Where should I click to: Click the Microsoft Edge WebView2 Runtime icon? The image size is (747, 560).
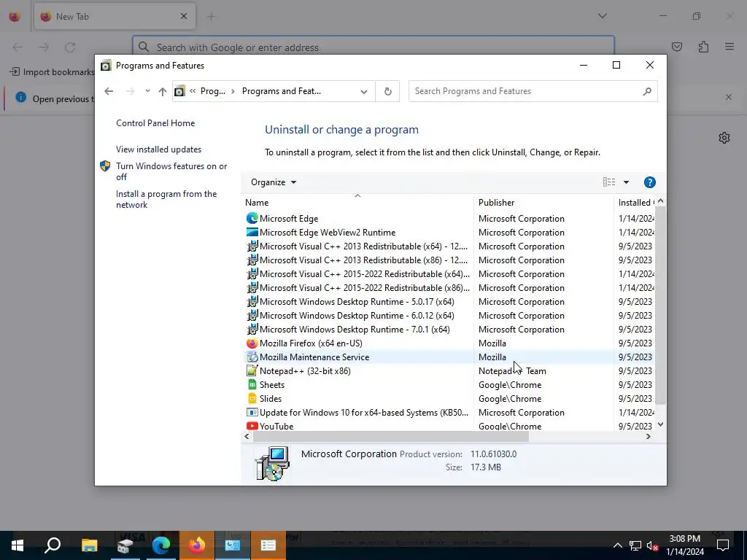coord(252,233)
